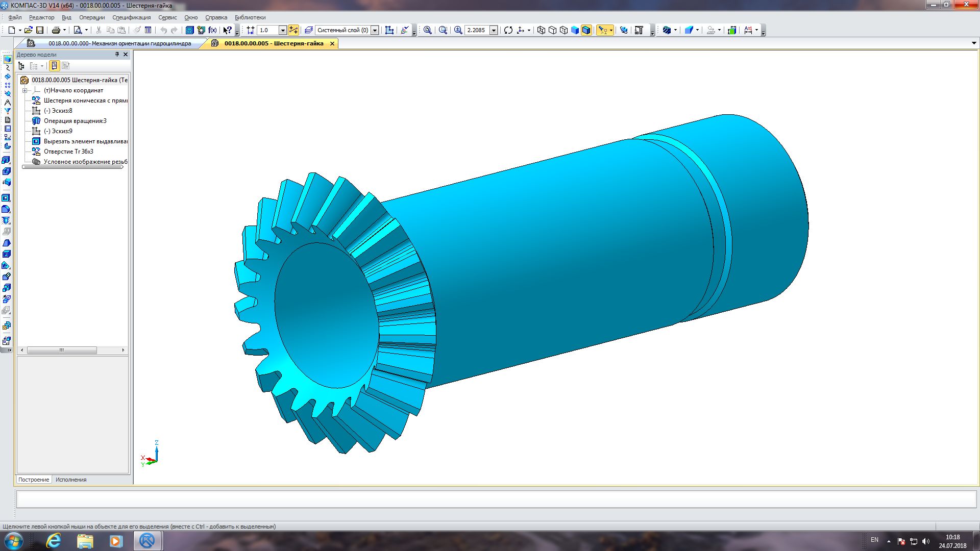Image resolution: width=980 pixels, height=551 pixels.
Task: Expand the Начало координат tree node
Action: (24, 90)
